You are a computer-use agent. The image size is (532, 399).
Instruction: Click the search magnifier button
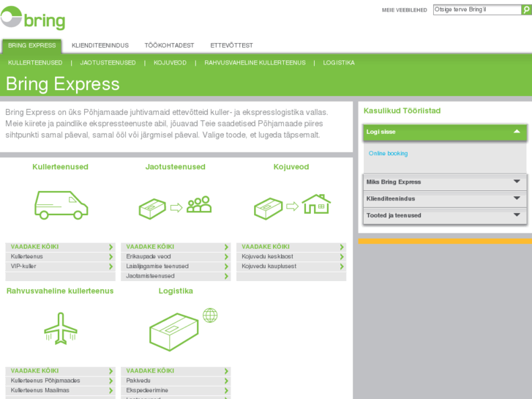pyautogui.click(x=526, y=10)
